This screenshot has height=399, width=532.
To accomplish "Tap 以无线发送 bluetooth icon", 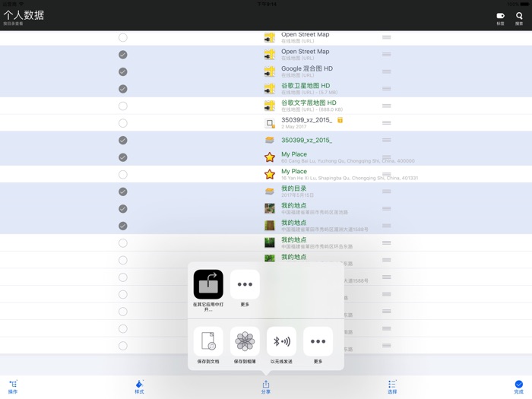I will coord(281,342).
